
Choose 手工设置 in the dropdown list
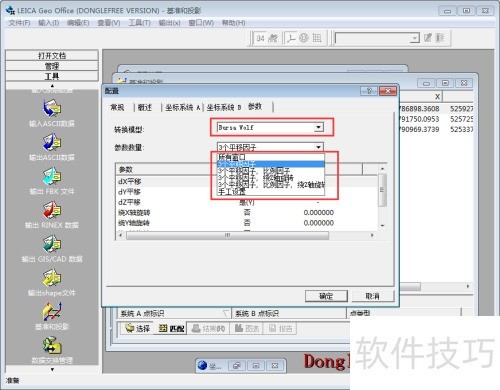pos(271,192)
